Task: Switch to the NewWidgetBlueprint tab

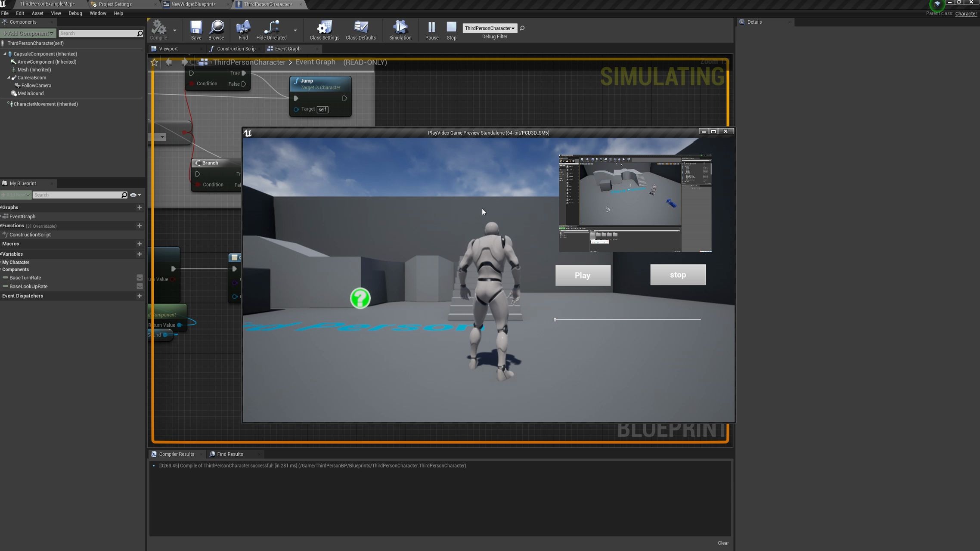Action: [x=193, y=4]
